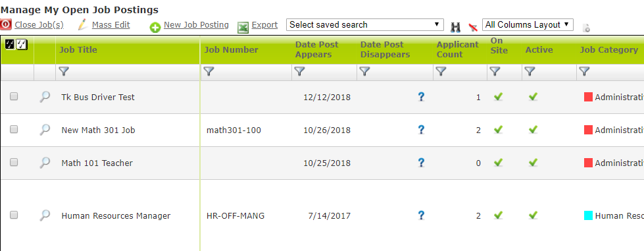Click the clear filter icon in toolbar

[473, 27]
